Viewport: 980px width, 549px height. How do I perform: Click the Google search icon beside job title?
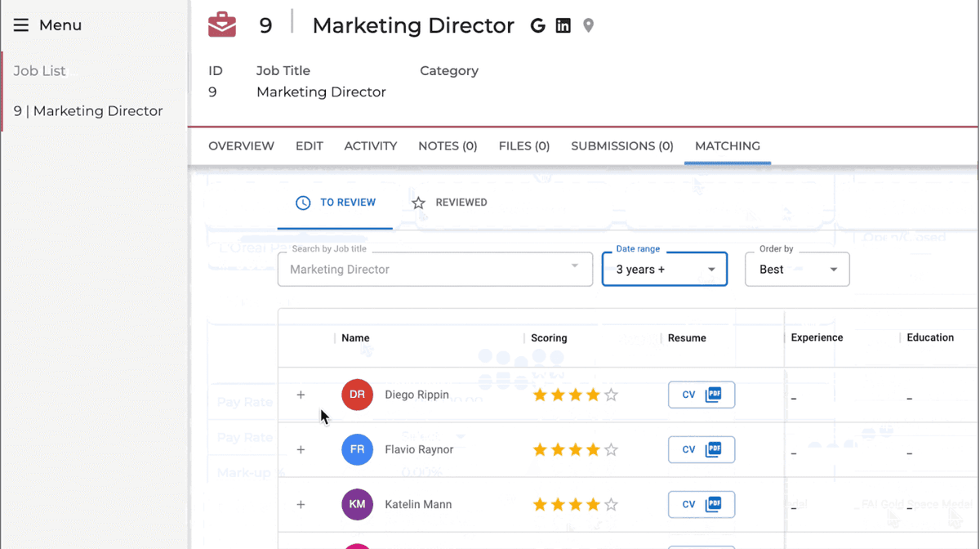[537, 25]
